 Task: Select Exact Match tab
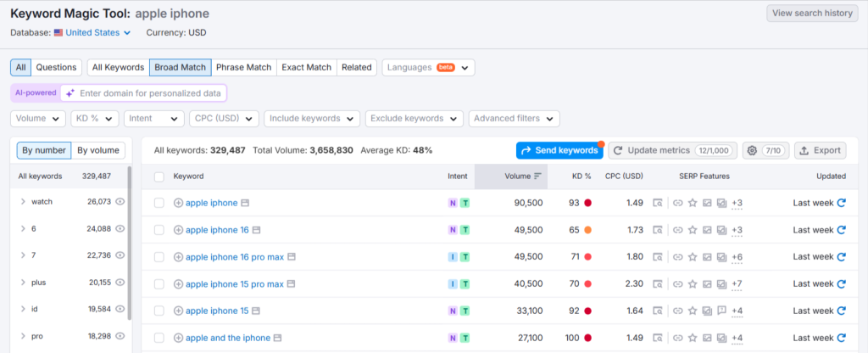tap(307, 68)
